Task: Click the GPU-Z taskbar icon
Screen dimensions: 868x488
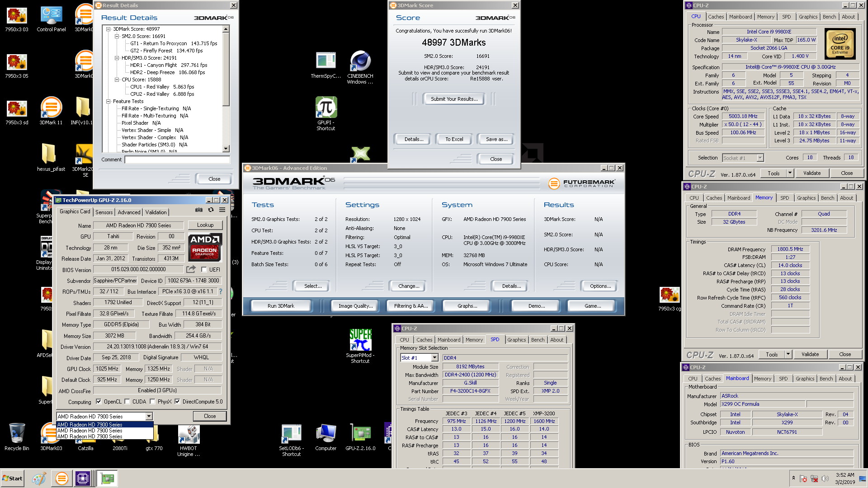Action: (x=108, y=478)
